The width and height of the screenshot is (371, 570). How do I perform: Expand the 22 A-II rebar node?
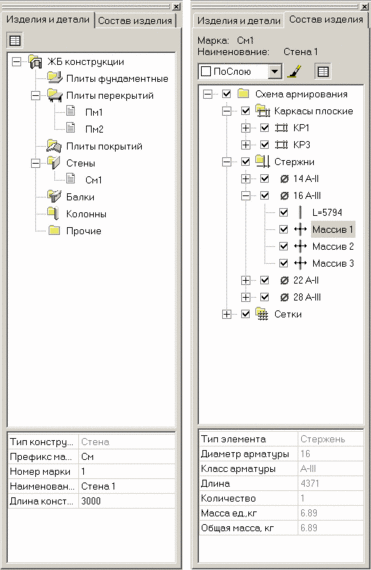tap(246, 280)
